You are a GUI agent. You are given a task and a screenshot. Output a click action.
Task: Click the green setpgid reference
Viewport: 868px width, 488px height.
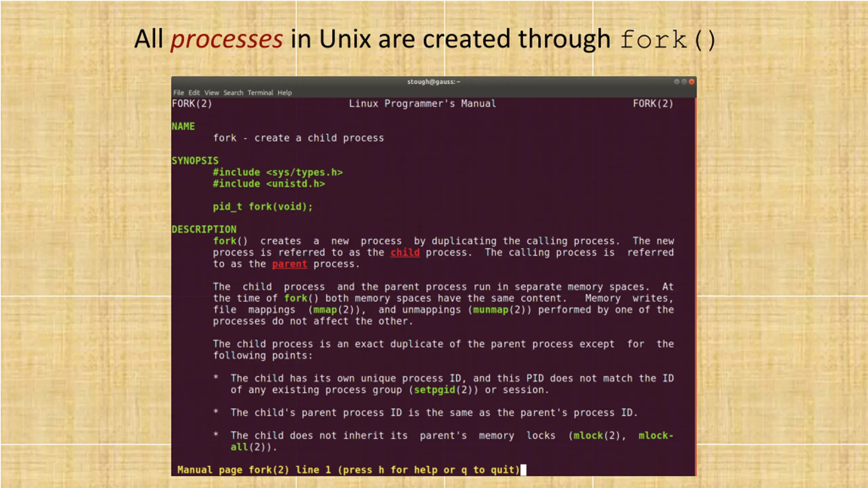[x=435, y=390]
